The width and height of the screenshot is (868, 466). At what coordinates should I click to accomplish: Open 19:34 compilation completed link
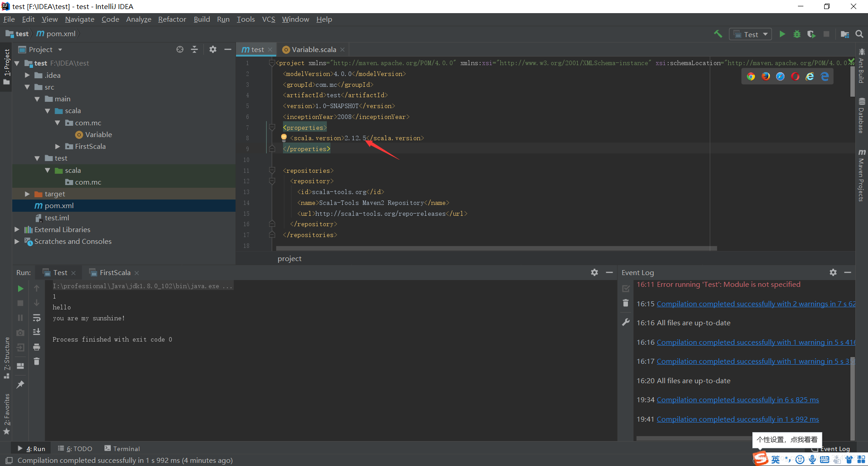[x=738, y=399]
